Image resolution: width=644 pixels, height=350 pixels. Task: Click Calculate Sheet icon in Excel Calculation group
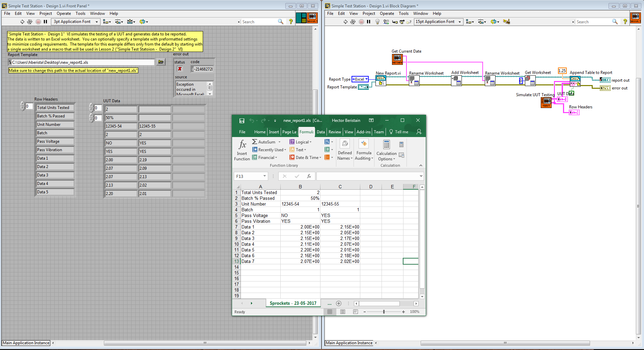(x=401, y=155)
